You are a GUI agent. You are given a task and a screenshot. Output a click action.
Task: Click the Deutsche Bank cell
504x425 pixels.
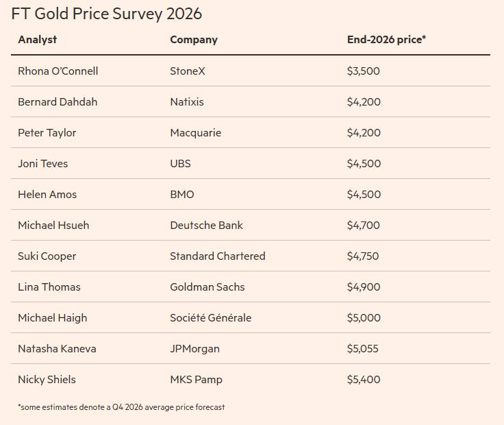point(206,226)
